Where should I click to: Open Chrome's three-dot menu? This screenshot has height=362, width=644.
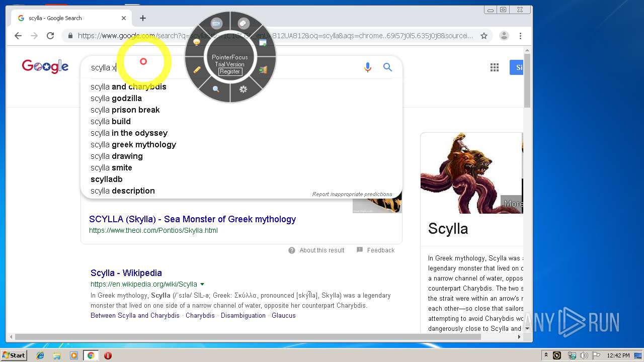pyautogui.click(x=521, y=36)
